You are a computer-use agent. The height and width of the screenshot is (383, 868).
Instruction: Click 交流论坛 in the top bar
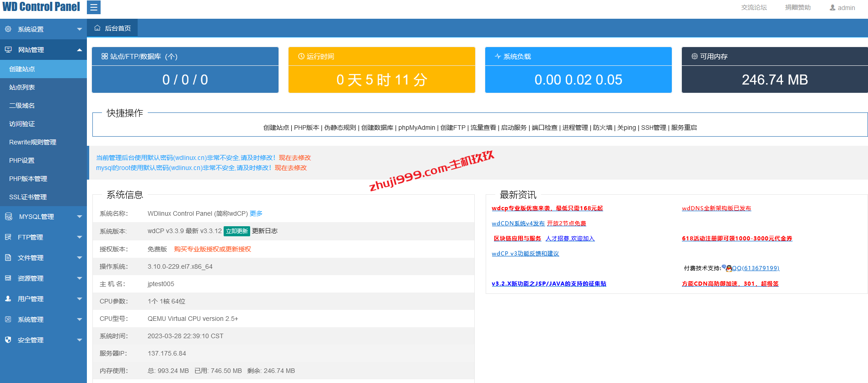click(754, 8)
